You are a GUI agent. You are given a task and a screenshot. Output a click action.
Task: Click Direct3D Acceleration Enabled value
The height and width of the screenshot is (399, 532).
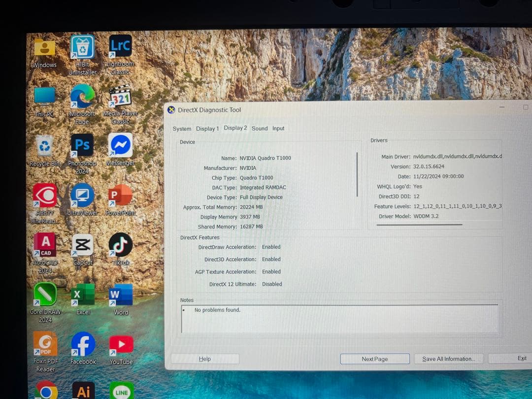point(271,259)
